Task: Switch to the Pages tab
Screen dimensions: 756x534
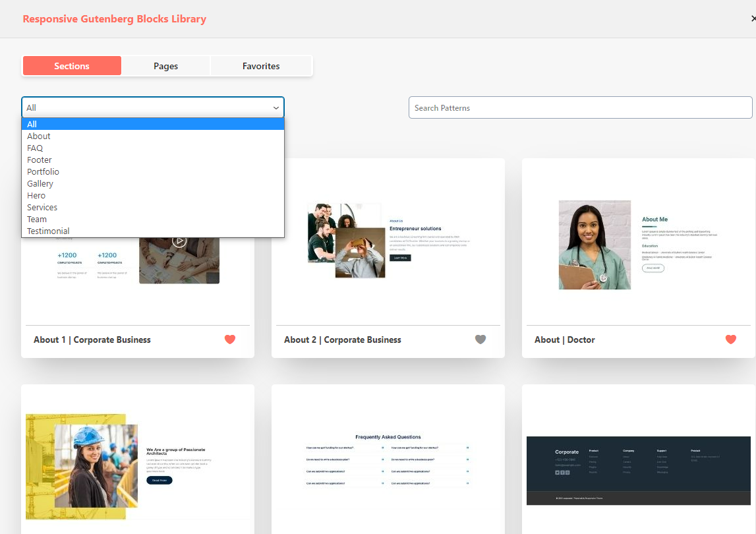Action: point(165,66)
